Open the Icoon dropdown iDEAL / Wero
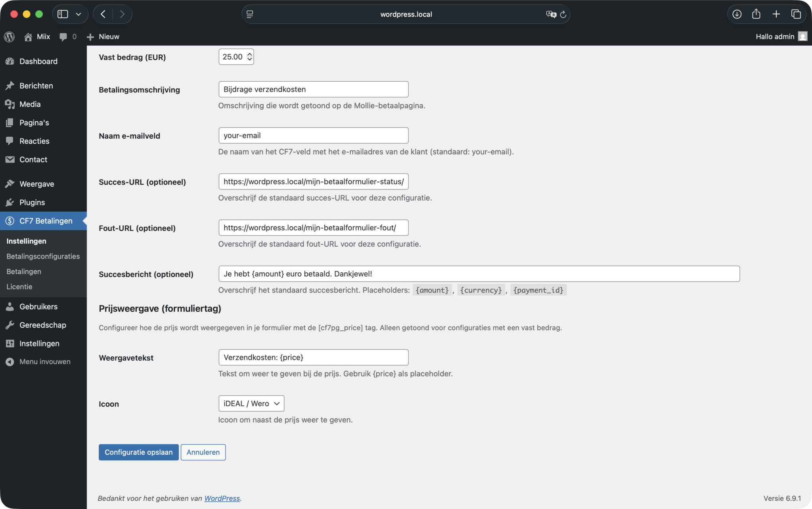This screenshot has width=812, height=509. (x=251, y=404)
